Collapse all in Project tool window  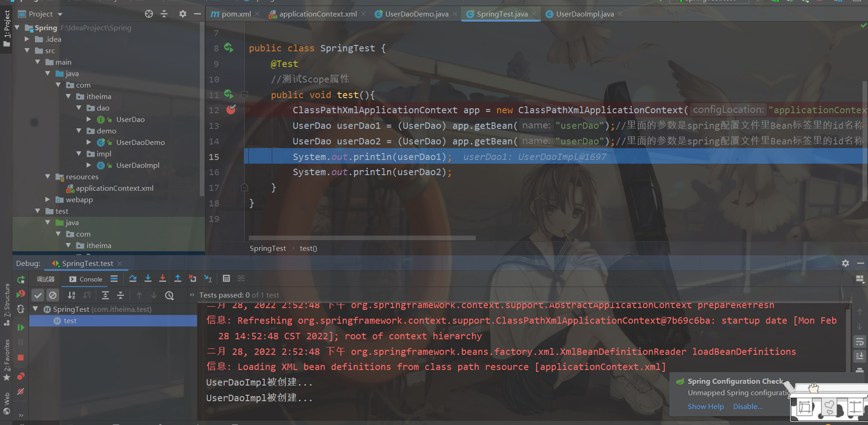click(x=164, y=14)
